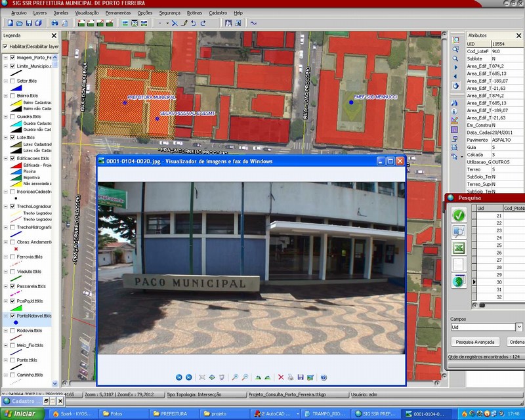The width and height of the screenshot is (525, 420).
Task: Delete image using red X in viewer
Action: tap(281, 377)
